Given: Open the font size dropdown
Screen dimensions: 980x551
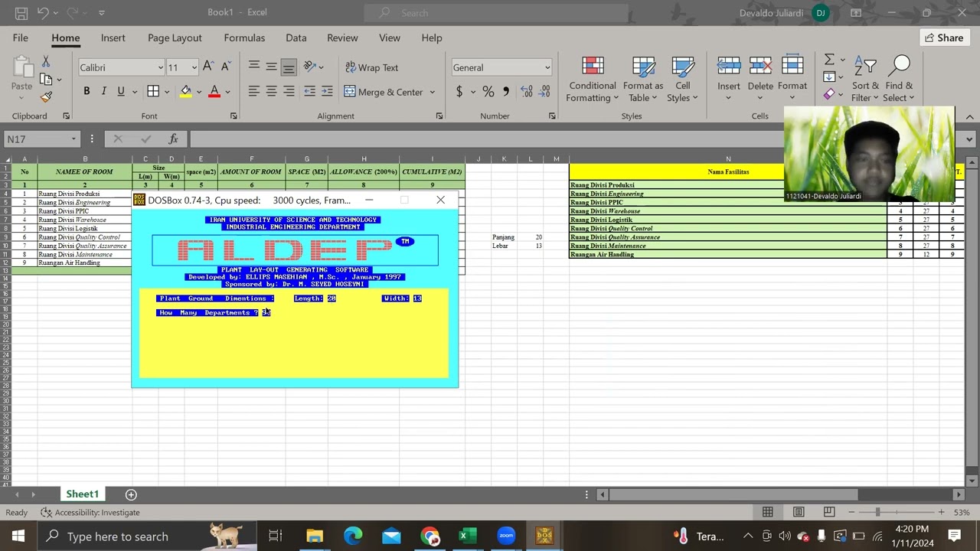Looking at the screenshot, I should coord(194,67).
